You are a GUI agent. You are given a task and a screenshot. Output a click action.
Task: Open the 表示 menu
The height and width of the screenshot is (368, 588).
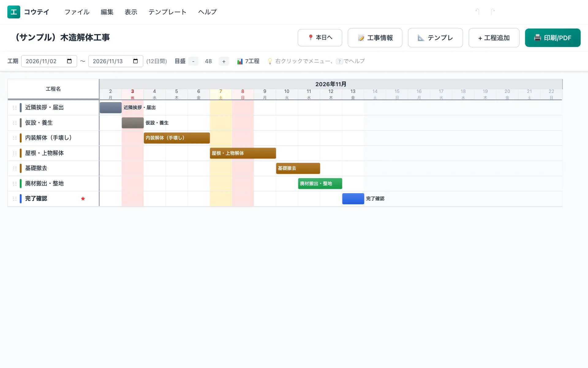(131, 12)
